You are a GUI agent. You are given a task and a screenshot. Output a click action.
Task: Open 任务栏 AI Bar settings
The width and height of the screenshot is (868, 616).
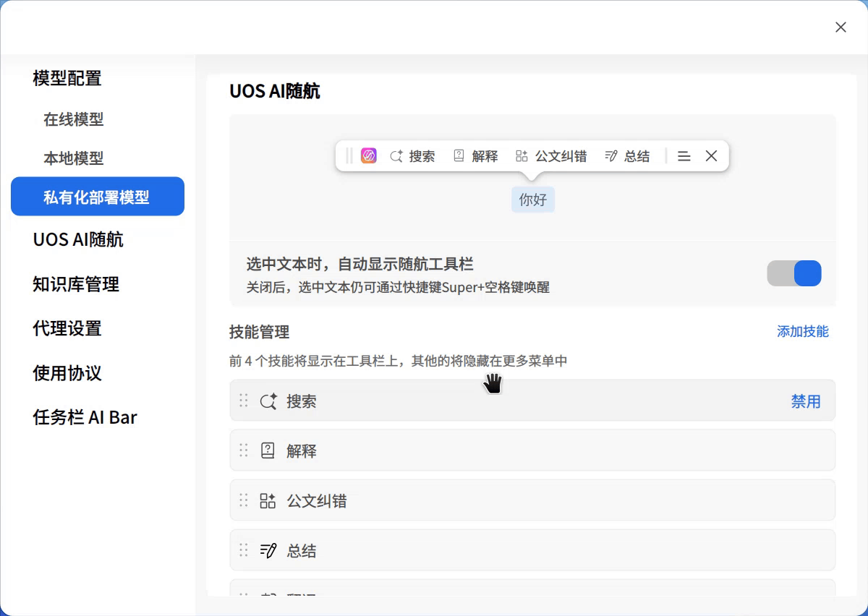tap(85, 417)
